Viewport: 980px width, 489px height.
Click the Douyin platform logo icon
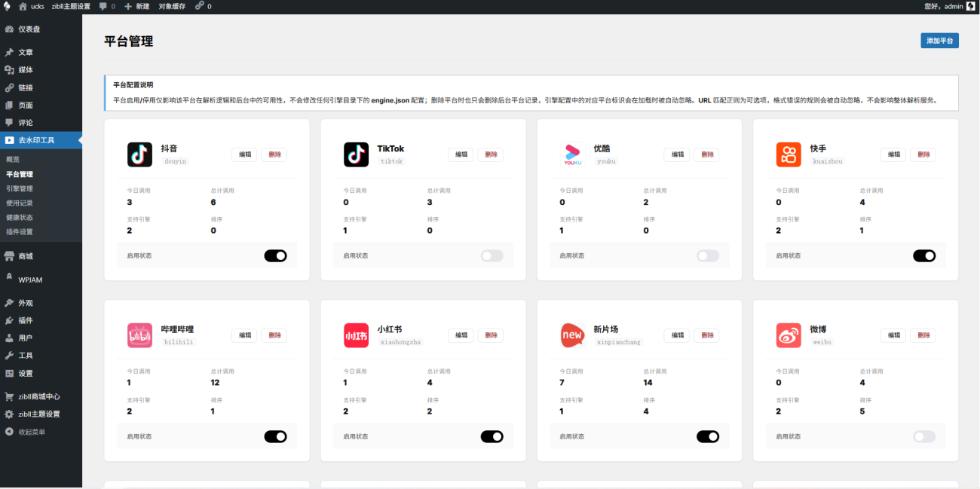click(x=139, y=154)
